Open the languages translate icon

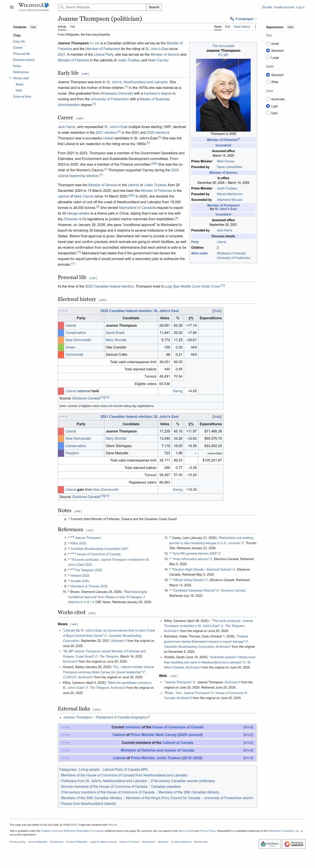232,19
